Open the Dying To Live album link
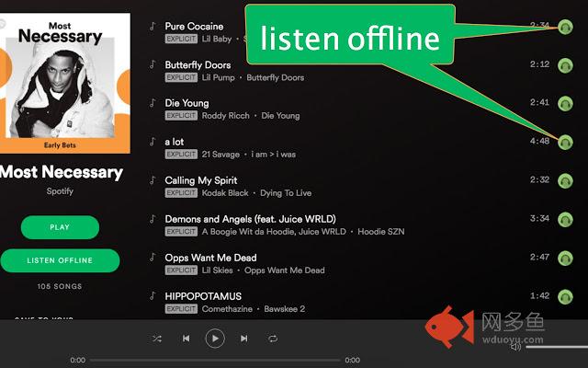This screenshot has height=368, width=588. 286,193
